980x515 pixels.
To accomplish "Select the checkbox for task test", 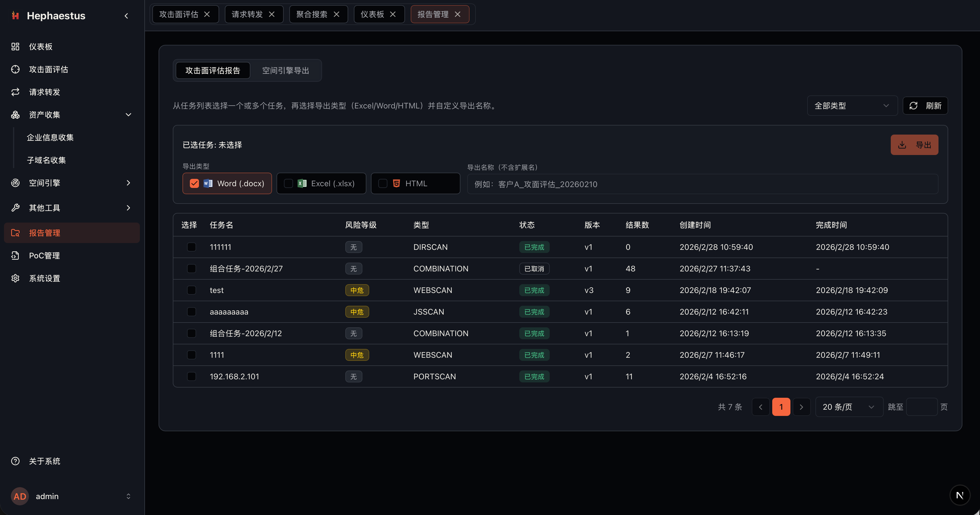I will 191,290.
